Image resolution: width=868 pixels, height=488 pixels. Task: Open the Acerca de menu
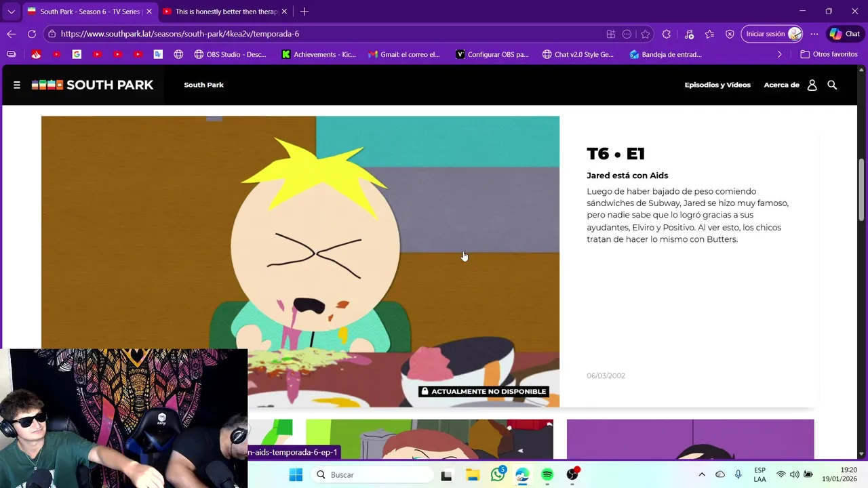point(781,85)
